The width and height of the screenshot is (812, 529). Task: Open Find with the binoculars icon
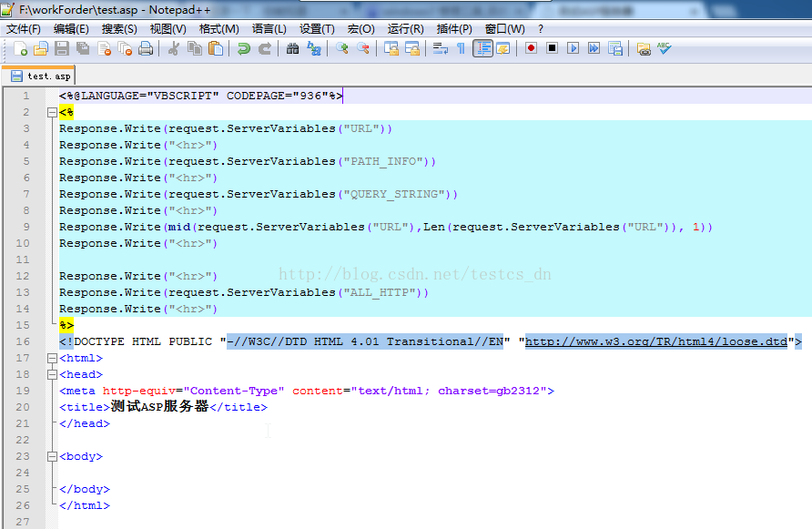coord(292,48)
